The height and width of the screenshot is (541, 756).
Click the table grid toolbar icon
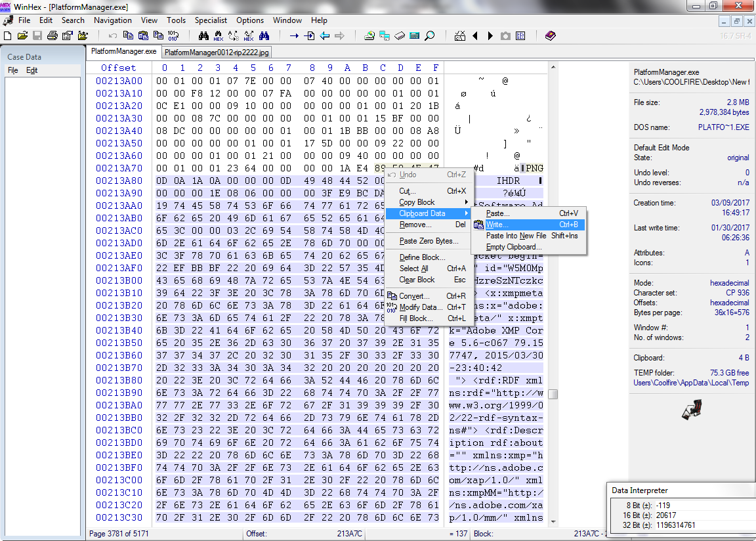[x=520, y=35]
